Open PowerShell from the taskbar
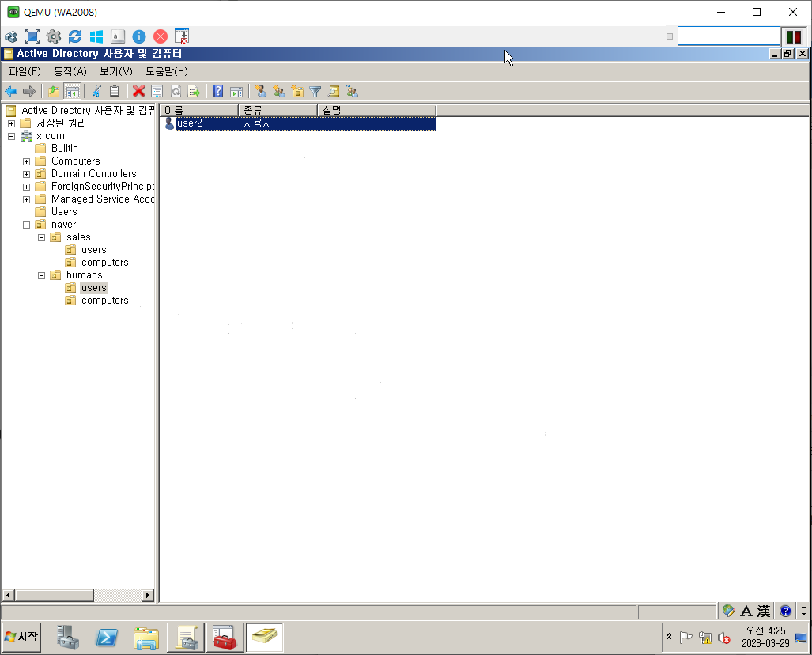Screen dimensions: 812x655 click(x=107, y=638)
